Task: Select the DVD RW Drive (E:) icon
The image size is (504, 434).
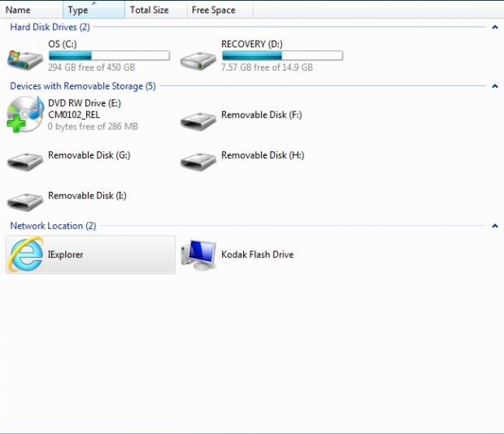Action: point(24,115)
